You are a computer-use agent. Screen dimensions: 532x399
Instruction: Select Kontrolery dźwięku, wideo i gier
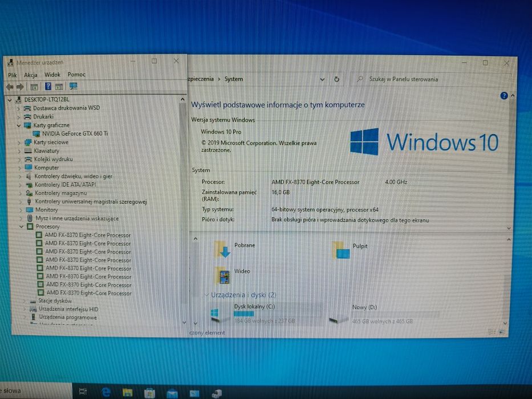pyautogui.click(x=74, y=176)
